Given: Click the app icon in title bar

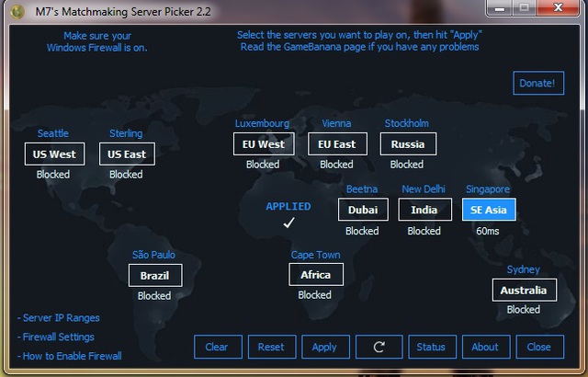Looking at the screenshot, I should click(x=17, y=12).
